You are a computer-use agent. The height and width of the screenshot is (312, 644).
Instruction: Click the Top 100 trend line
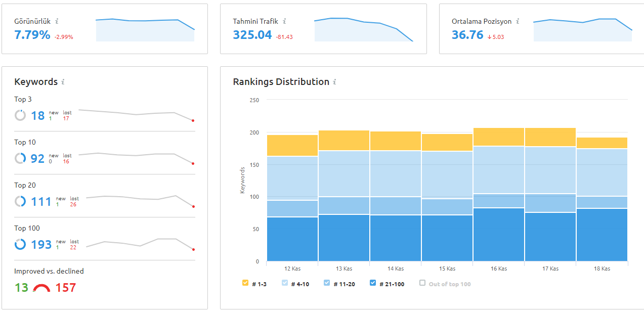point(140,244)
